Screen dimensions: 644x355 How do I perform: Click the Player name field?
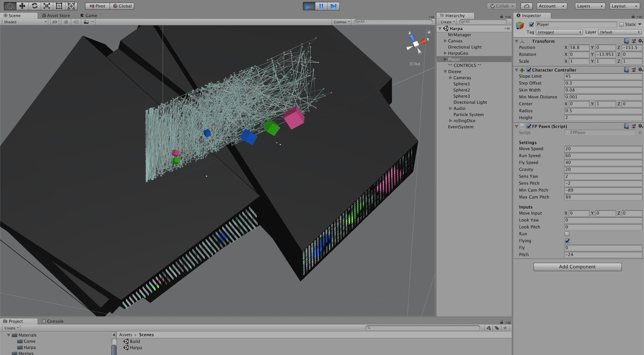(x=576, y=24)
